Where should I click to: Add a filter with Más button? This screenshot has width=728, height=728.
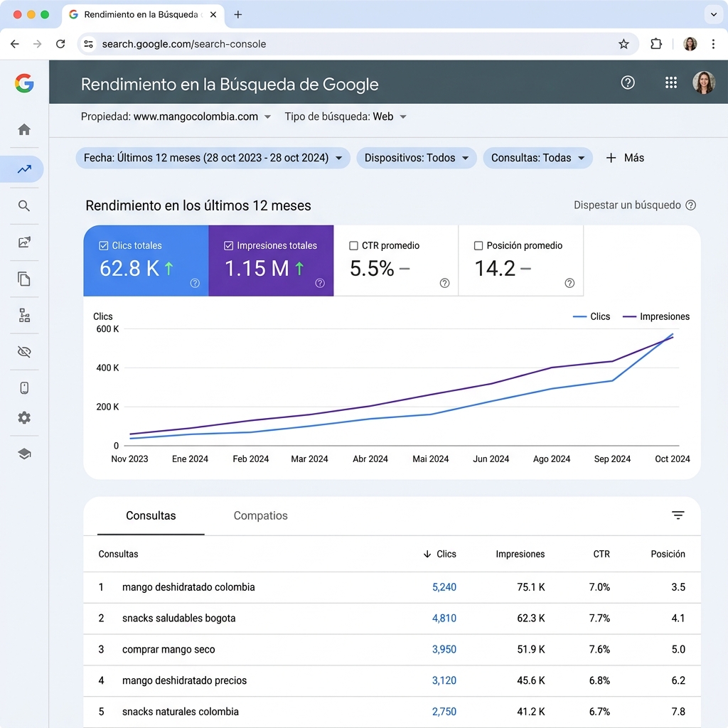point(625,158)
